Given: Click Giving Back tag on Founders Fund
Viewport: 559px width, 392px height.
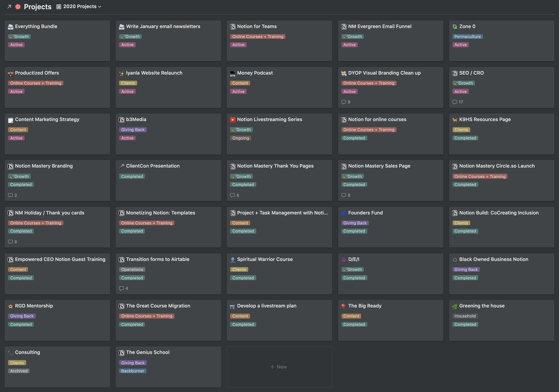Looking at the screenshot, I should (355, 223).
